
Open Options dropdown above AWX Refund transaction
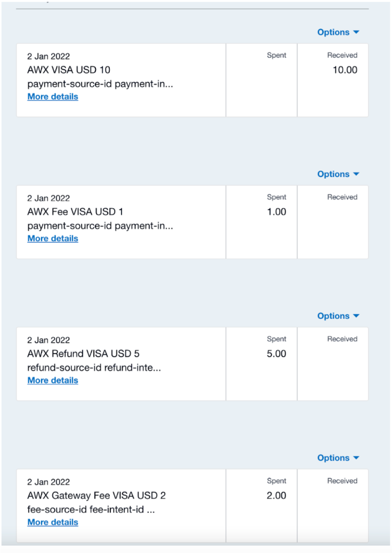(338, 316)
